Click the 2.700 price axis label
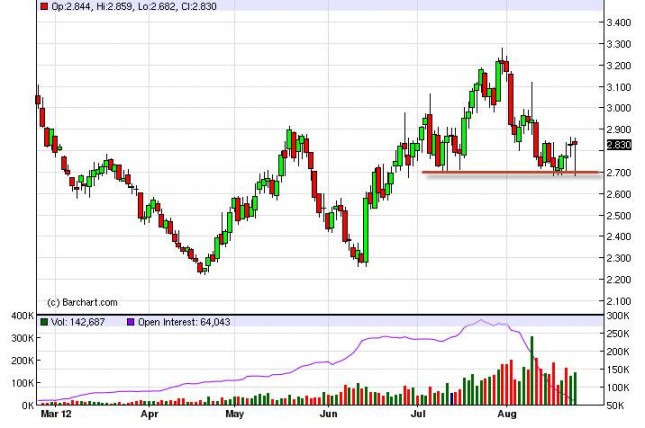Image resolution: width=645 pixels, height=428 pixels. (x=619, y=172)
